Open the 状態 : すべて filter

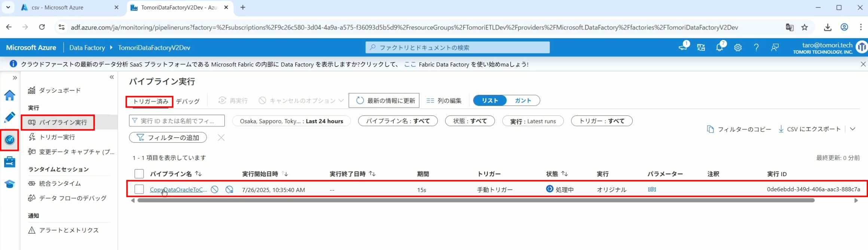click(470, 121)
